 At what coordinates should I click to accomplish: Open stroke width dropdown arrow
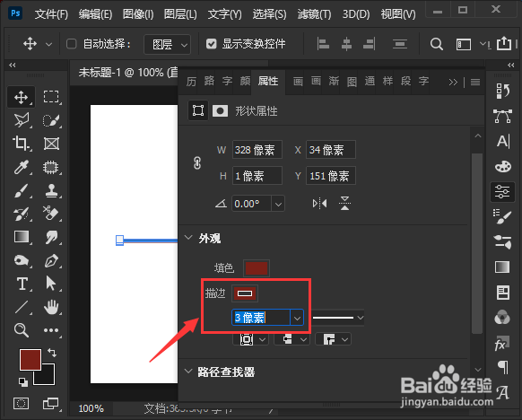(297, 318)
